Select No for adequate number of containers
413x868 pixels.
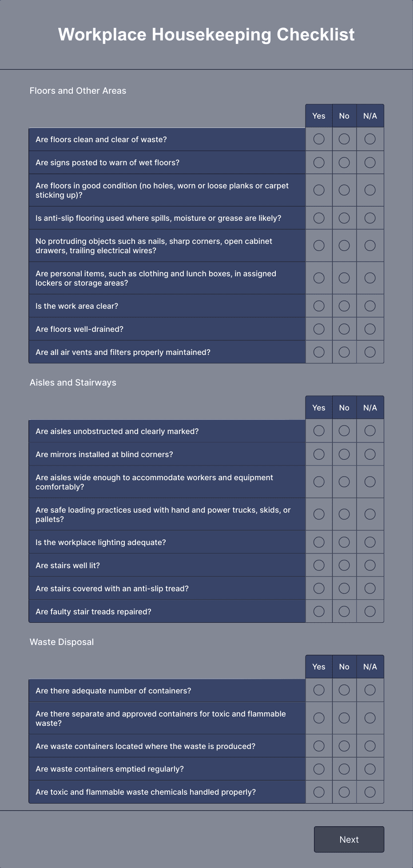pos(344,690)
